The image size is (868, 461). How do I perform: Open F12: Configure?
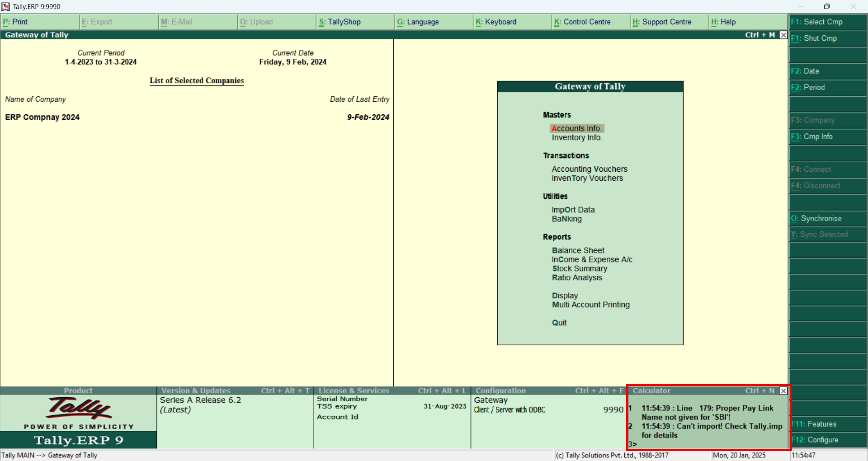point(828,440)
